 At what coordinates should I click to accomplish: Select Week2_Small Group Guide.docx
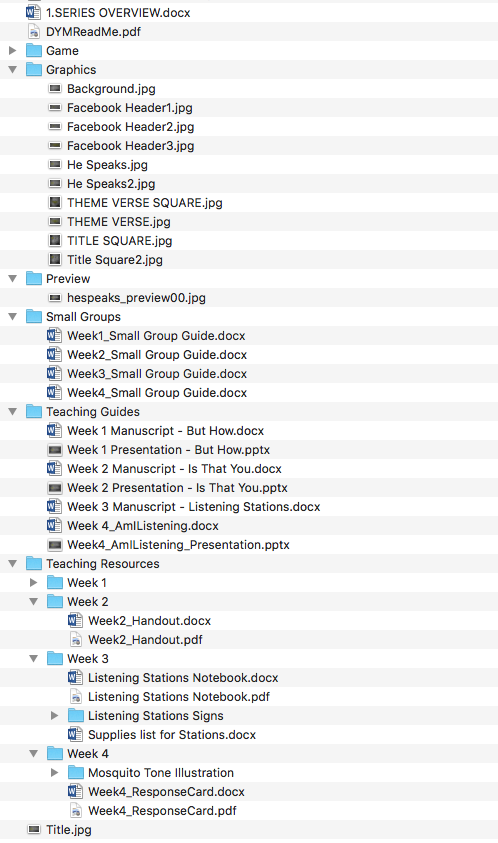pyautogui.click(x=157, y=355)
